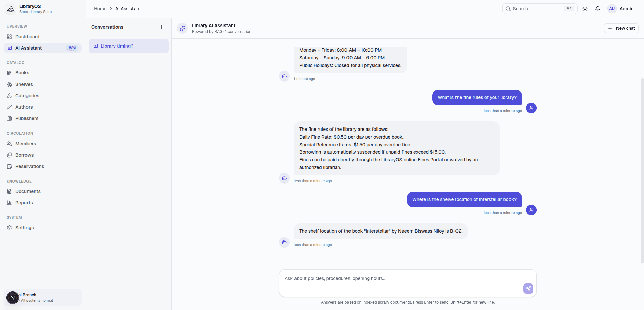Click the Next.js N badge in the corner
644x310 pixels.
coord(13,298)
